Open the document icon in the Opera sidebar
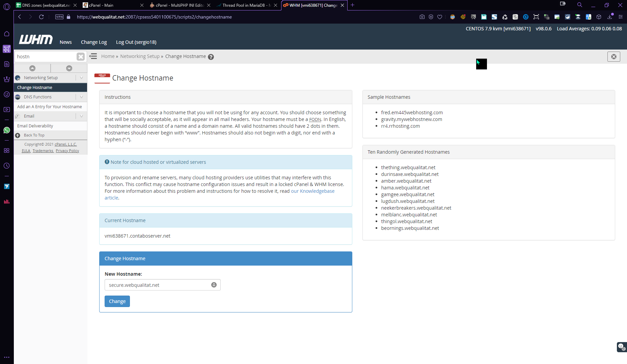 pyautogui.click(x=7, y=64)
